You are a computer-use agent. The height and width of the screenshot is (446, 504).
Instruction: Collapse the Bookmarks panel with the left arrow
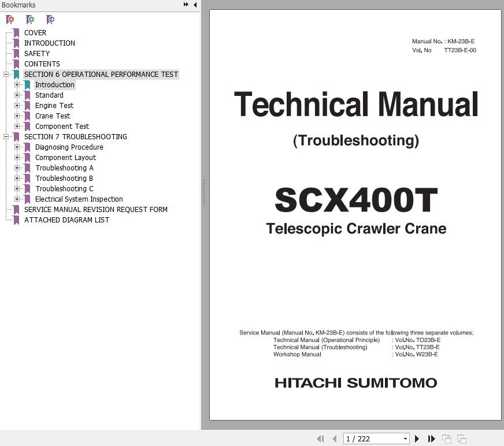[195, 5]
